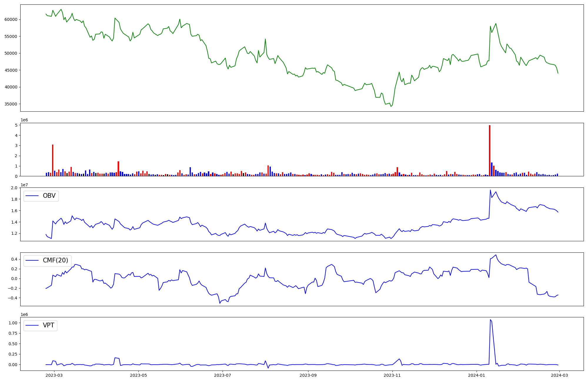Click the 1e7 exponent label above OBV chart
The height and width of the screenshot is (382, 588).
click(x=24, y=185)
